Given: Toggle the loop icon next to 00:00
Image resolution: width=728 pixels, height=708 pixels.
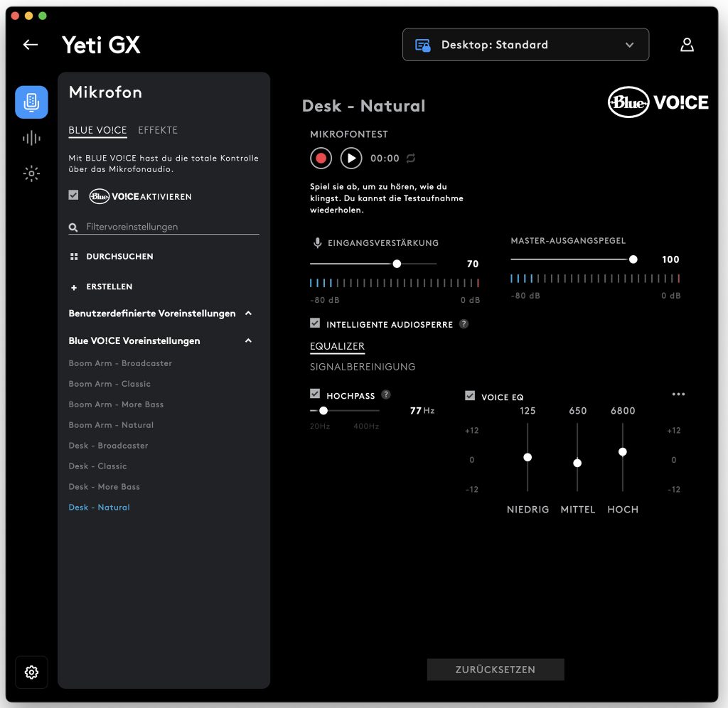Looking at the screenshot, I should tap(411, 159).
